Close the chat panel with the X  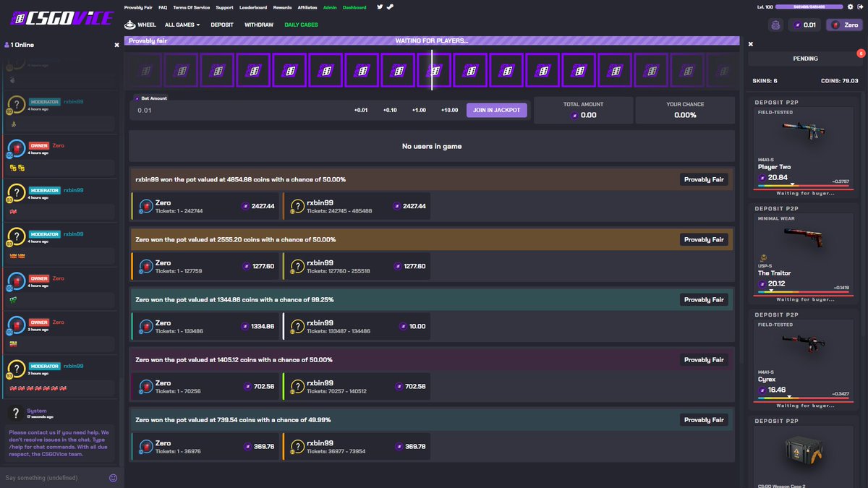click(116, 45)
